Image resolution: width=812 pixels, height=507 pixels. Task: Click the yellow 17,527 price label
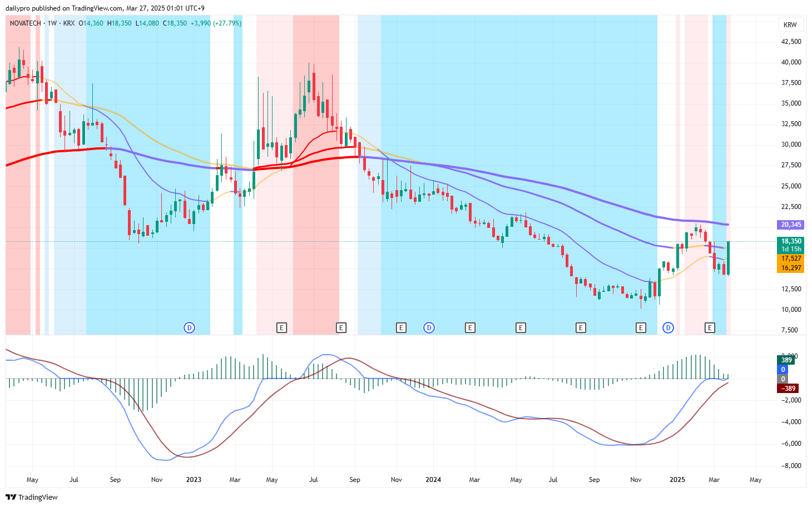pos(791,259)
